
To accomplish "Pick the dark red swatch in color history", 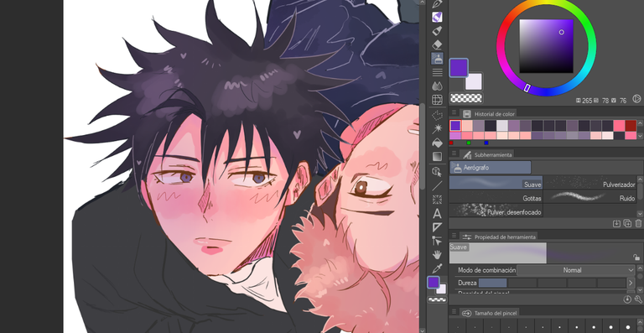I will click(631, 125).
